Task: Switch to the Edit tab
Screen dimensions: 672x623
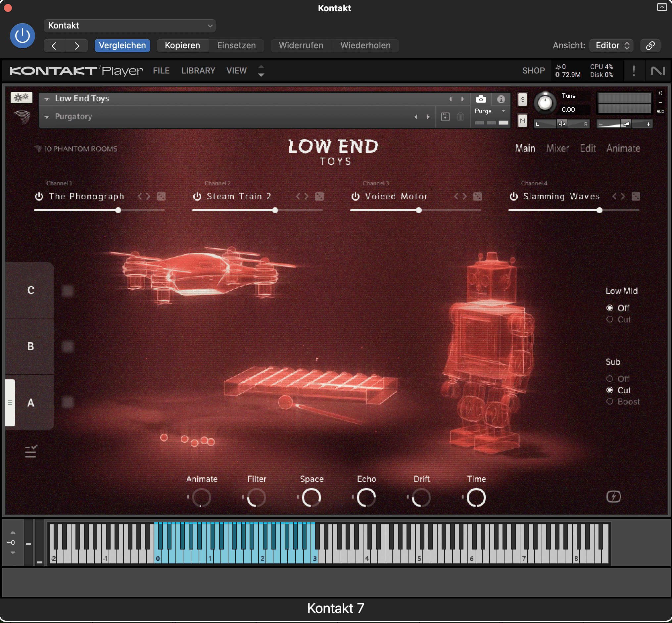Action: pyautogui.click(x=588, y=148)
